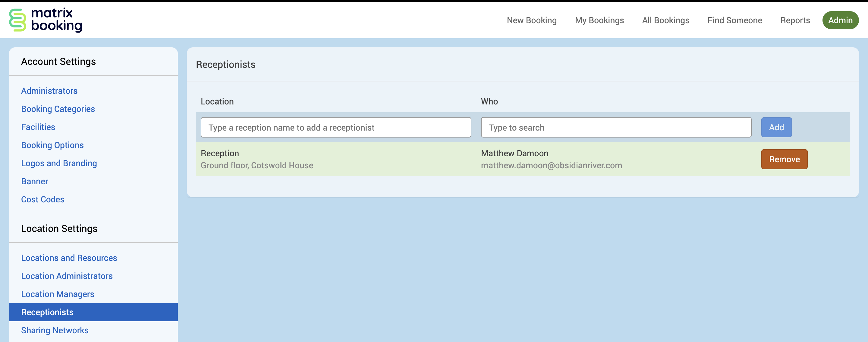Open Booking Categories in sidebar

(x=58, y=109)
